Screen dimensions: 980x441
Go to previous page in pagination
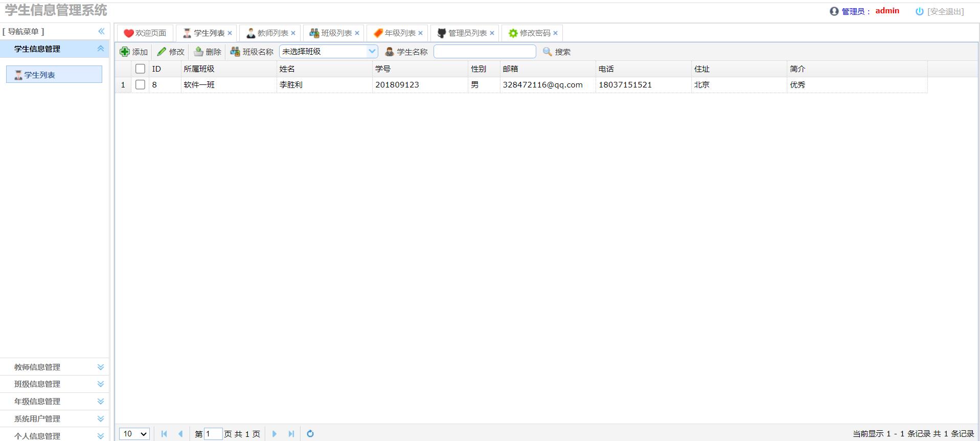(180, 434)
